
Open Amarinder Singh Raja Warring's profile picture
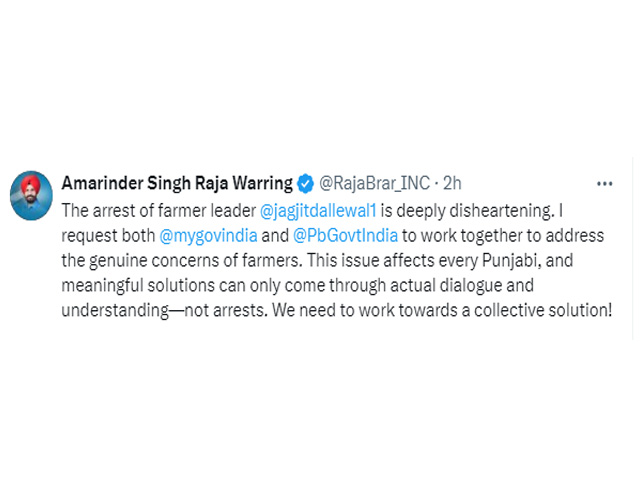point(31,196)
